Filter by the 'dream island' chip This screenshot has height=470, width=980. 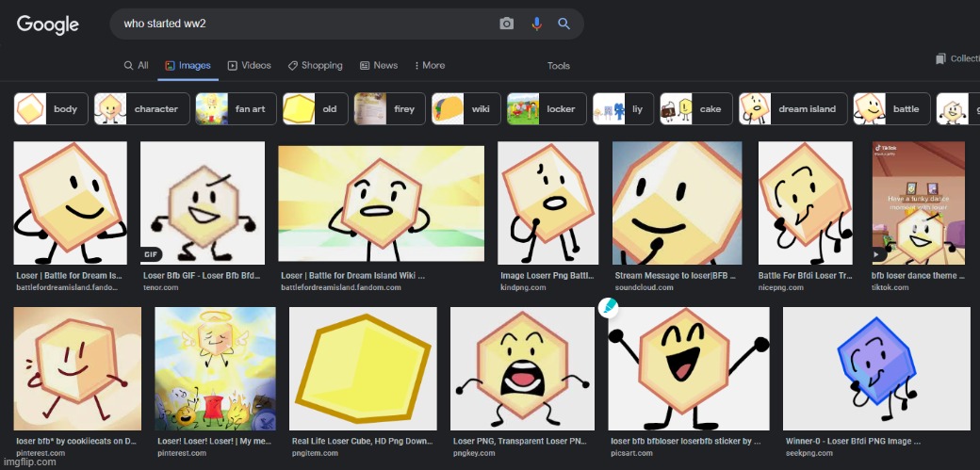pos(793,108)
